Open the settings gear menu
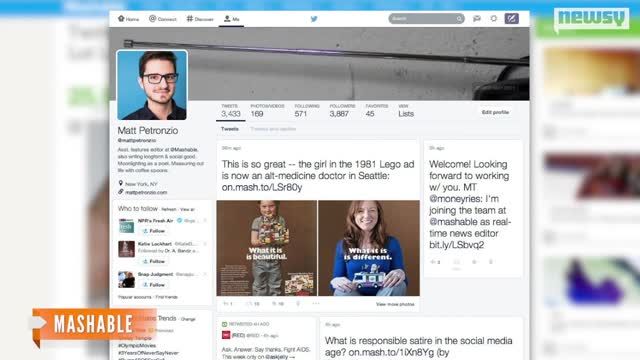Viewport: 640px width, 360px height. [494, 19]
